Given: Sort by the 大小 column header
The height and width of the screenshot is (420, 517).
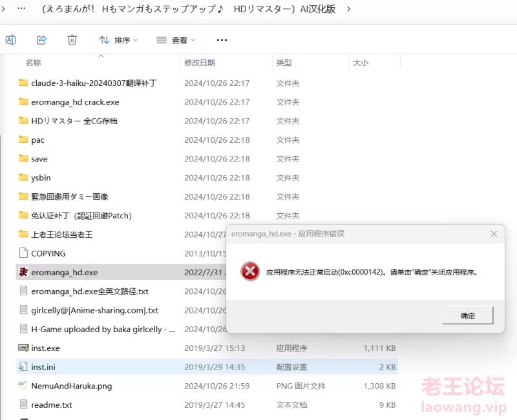Looking at the screenshot, I should [361, 63].
